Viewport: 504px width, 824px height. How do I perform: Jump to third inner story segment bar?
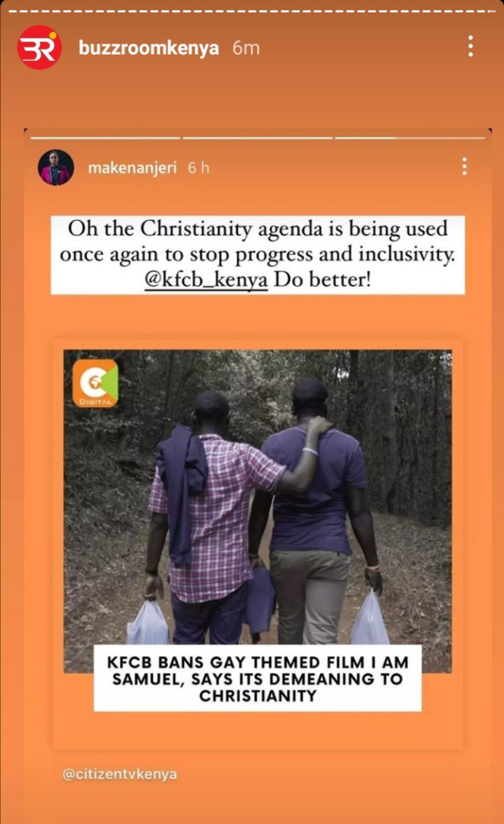point(409,137)
